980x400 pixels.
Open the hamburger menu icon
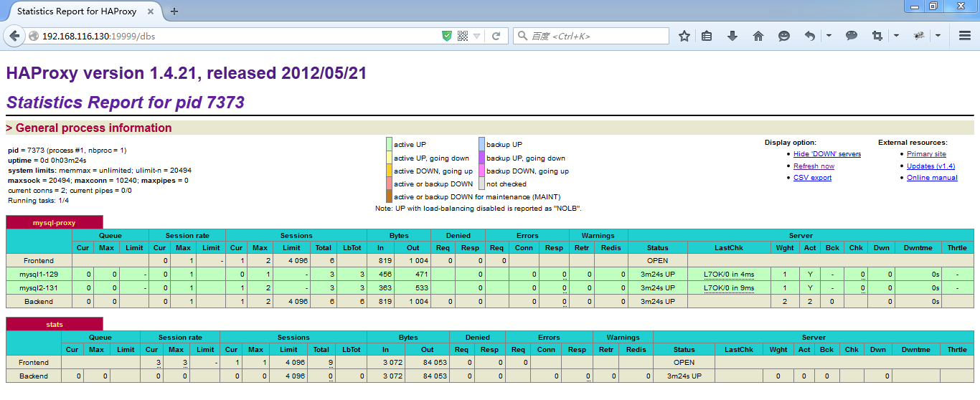point(965,36)
